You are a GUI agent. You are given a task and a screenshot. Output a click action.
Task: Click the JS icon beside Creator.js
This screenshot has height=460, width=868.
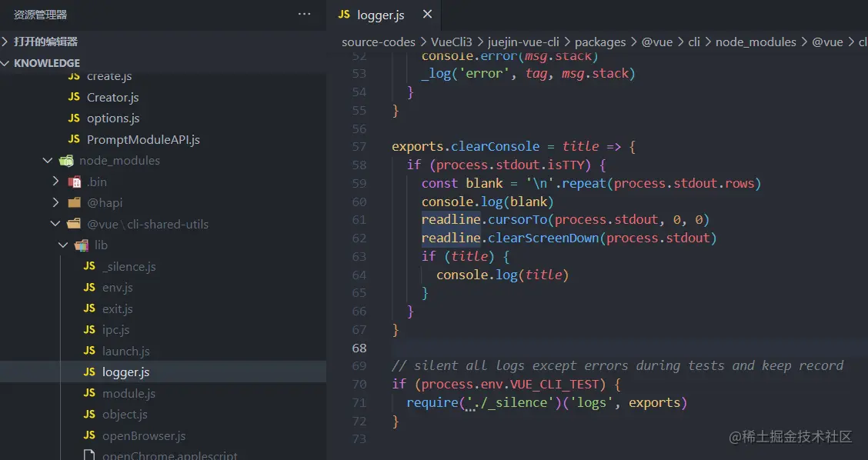coord(74,97)
